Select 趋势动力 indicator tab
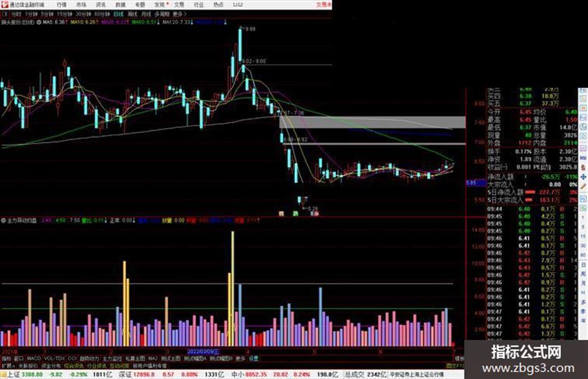Viewport: 588px width, 379px height. point(89,358)
